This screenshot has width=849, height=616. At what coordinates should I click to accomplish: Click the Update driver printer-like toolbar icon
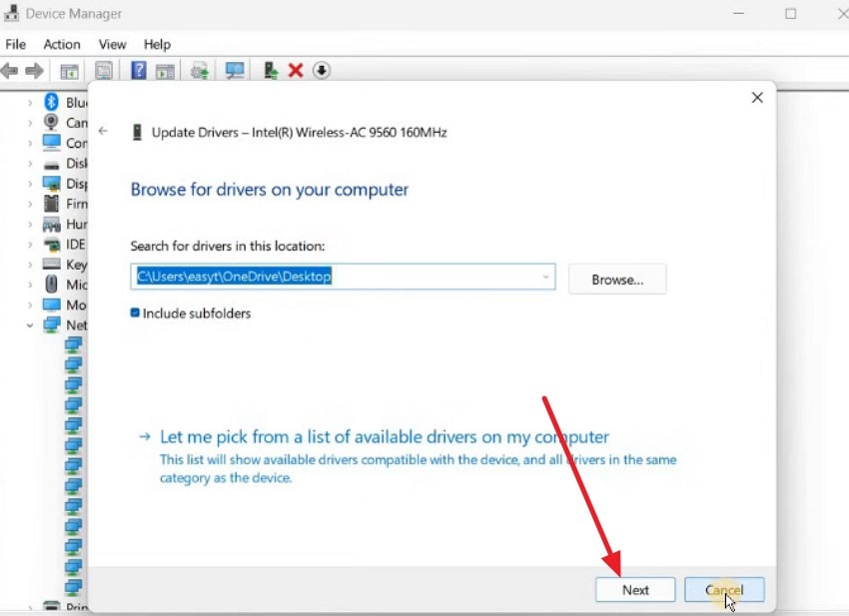199,71
